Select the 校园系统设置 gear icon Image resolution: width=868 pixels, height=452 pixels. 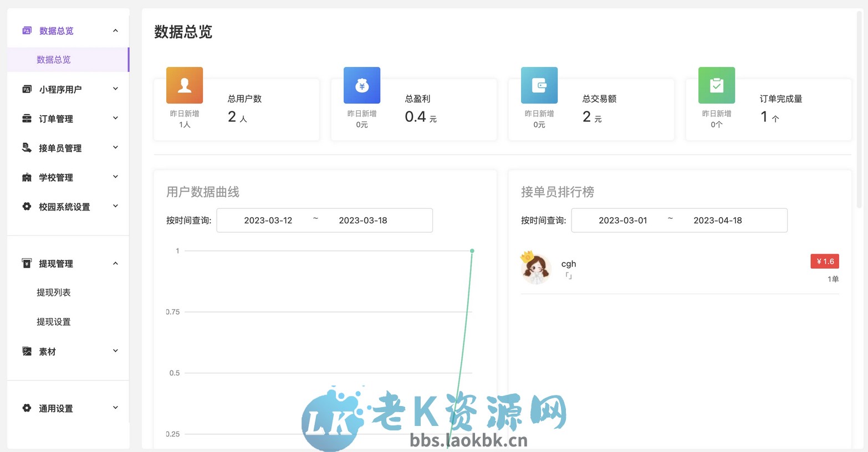pyautogui.click(x=27, y=206)
